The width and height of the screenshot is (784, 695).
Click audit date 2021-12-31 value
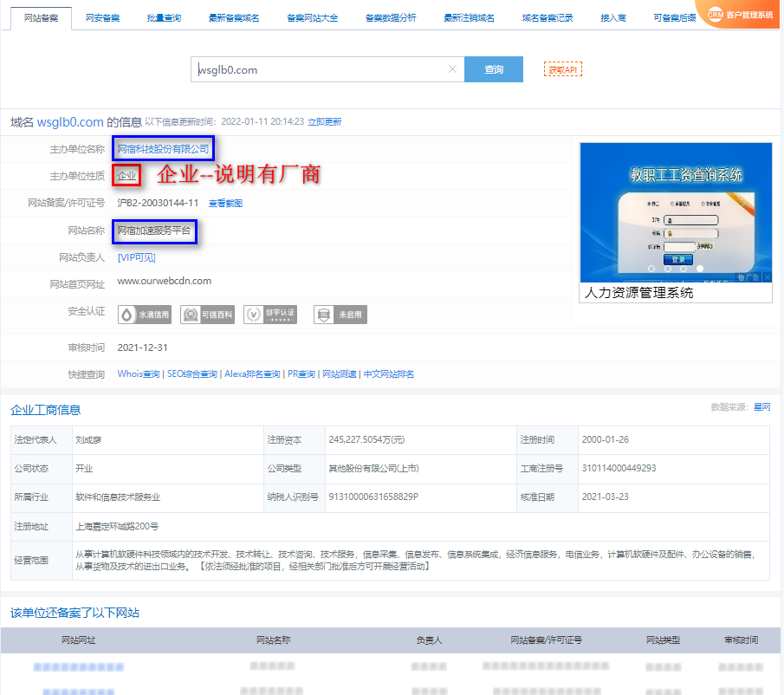click(x=142, y=347)
